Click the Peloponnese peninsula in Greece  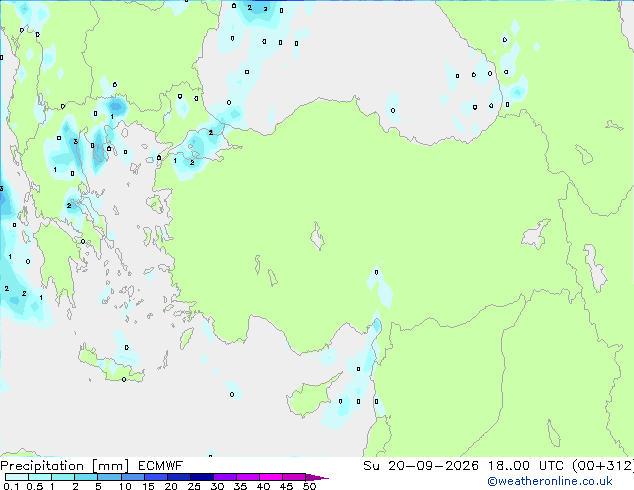click(x=56, y=262)
